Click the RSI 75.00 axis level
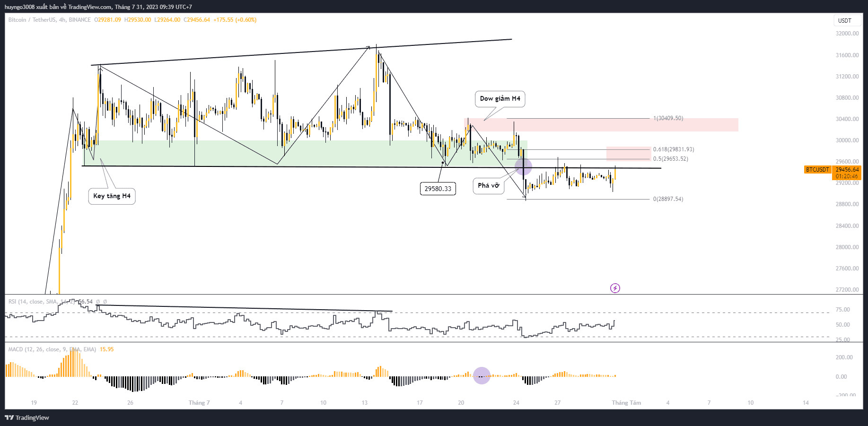 (843, 310)
